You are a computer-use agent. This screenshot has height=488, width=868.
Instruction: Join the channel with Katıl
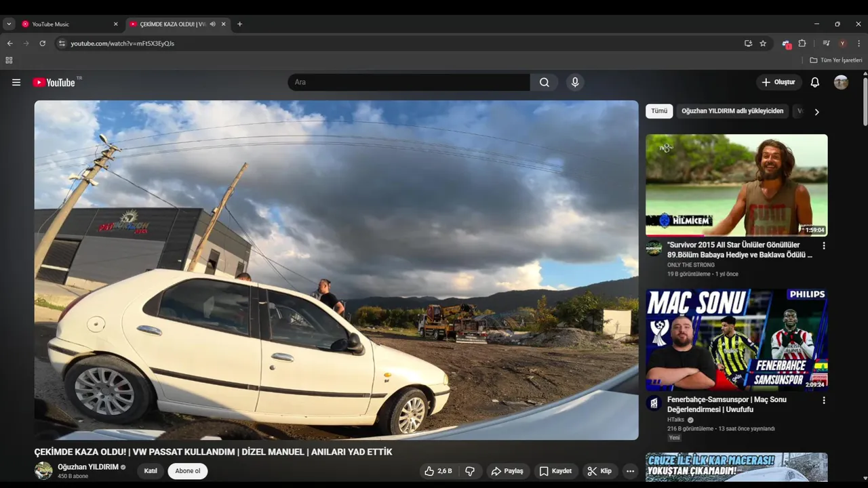pos(151,471)
